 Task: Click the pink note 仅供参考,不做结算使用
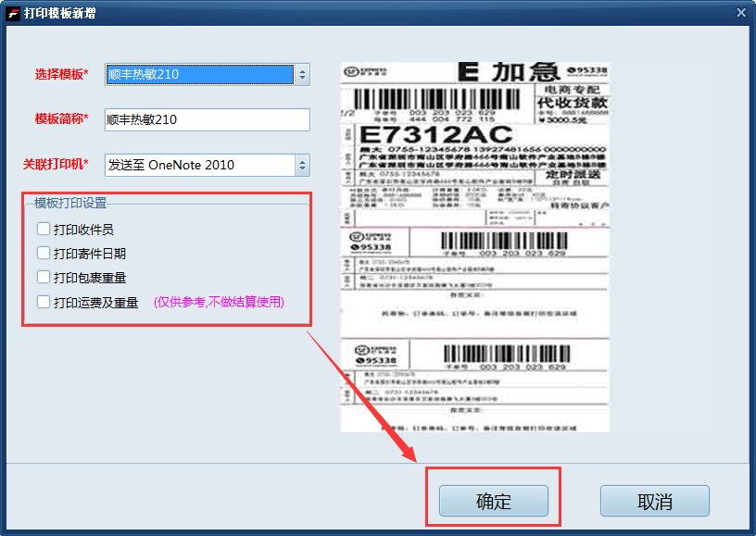(219, 302)
